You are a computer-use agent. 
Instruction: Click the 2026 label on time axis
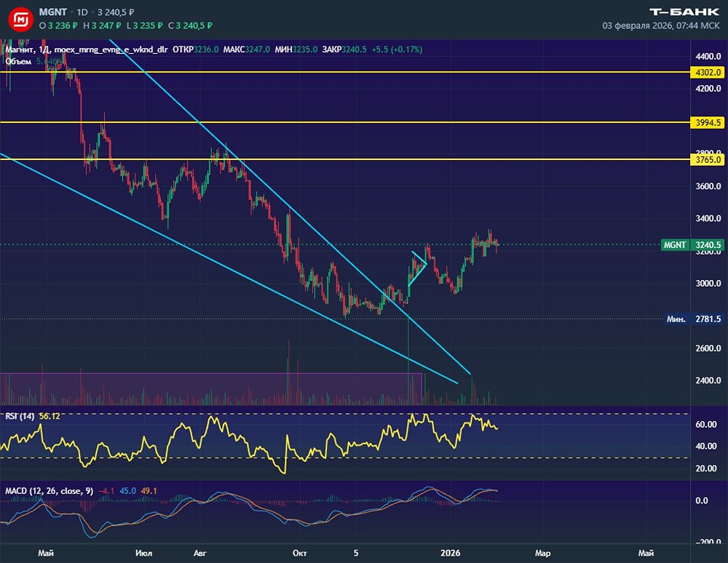coord(451,553)
